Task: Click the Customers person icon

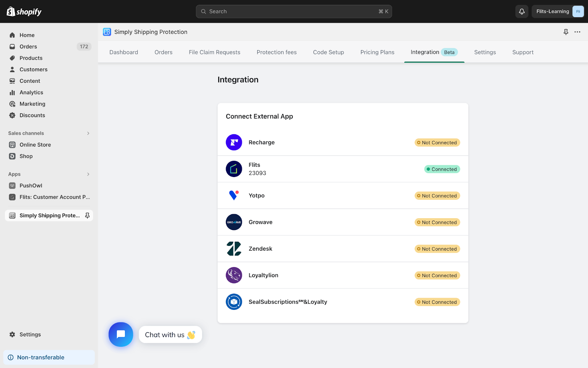Action: click(12, 69)
